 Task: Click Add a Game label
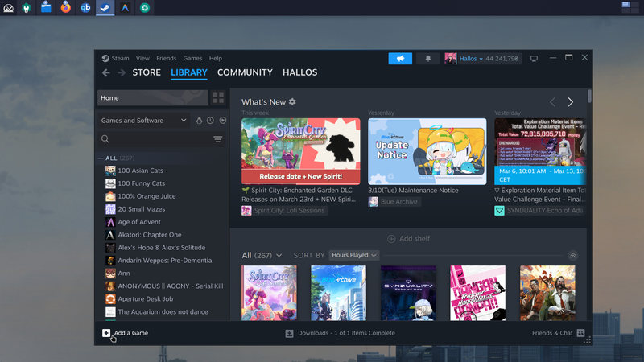tap(131, 333)
